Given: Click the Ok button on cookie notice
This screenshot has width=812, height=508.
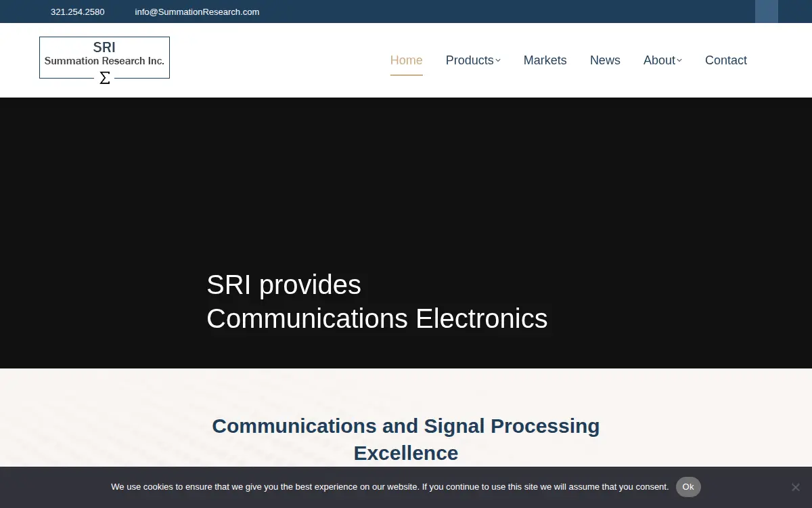Looking at the screenshot, I should pos(688,487).
